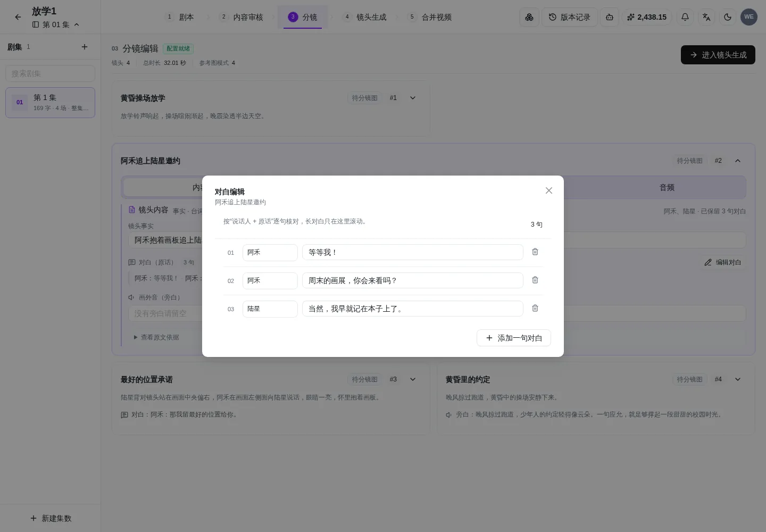
Task: Click the robot assistant icon
Action: [x=610, y=17]
